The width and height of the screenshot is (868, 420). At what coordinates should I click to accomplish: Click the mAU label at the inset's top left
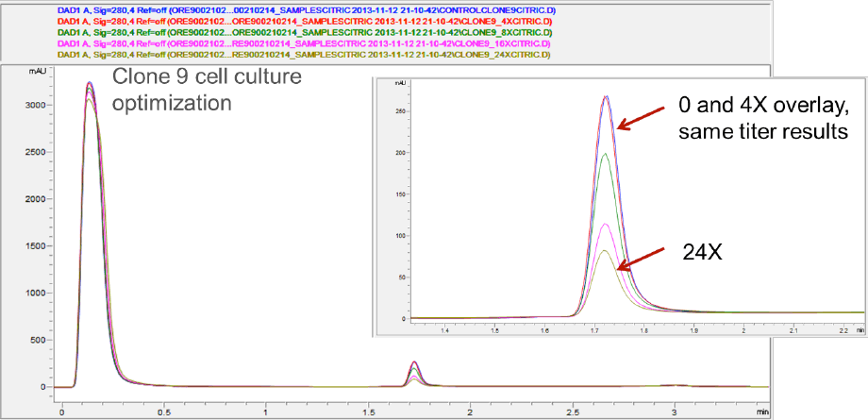399,83
